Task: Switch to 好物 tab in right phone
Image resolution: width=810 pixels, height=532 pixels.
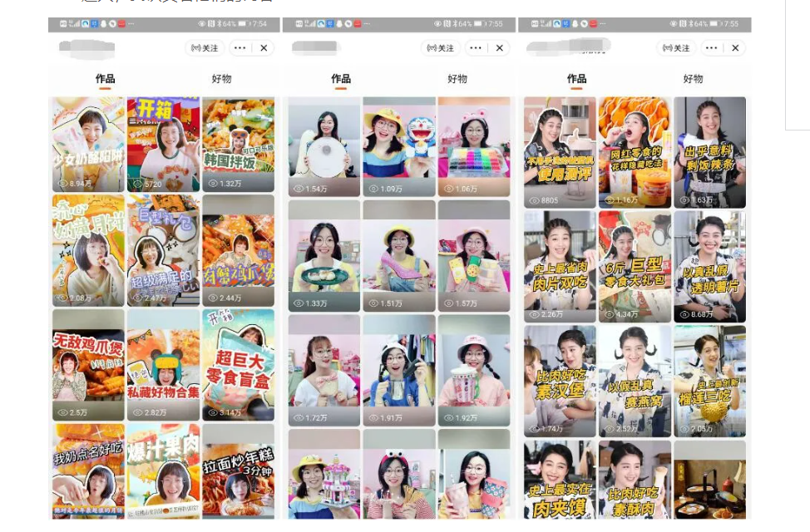Action: click(694, 79)
